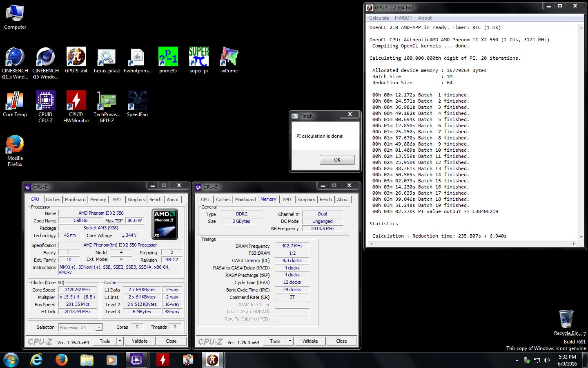Launch CINEBENCH r11.5 desktop shortcut
This screenshot has height=368, width=588.
(15, 63)
